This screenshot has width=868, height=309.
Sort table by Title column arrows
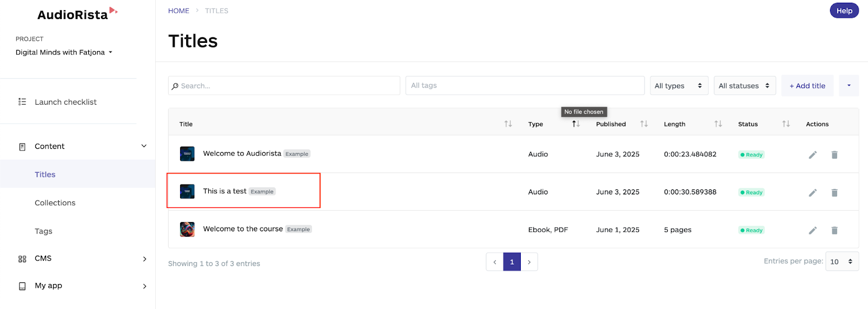click(x=508, y=124)
